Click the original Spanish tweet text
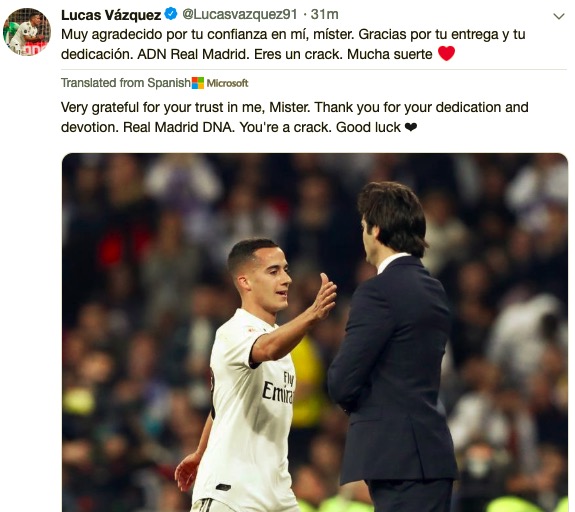Viewport: 575px width, 512px height. tap(295, 44)
